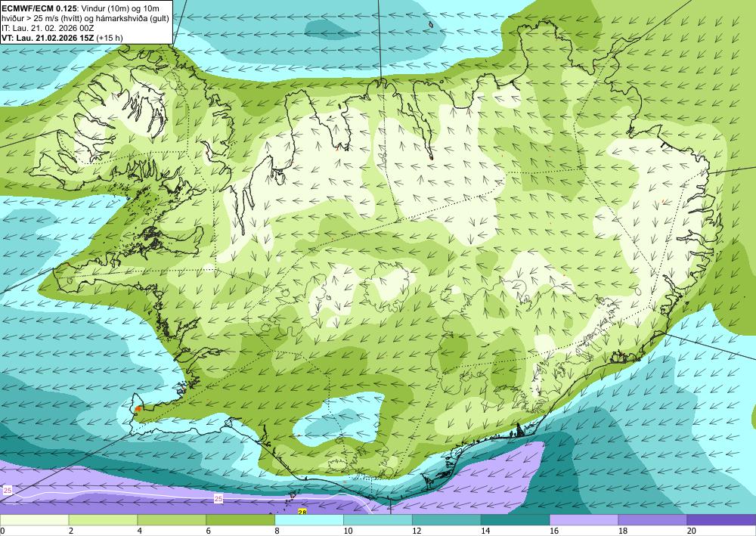This screenshot has height=536, width=756.
Task: Click the yellow 28 max gust label
Action: pos(302,512)
